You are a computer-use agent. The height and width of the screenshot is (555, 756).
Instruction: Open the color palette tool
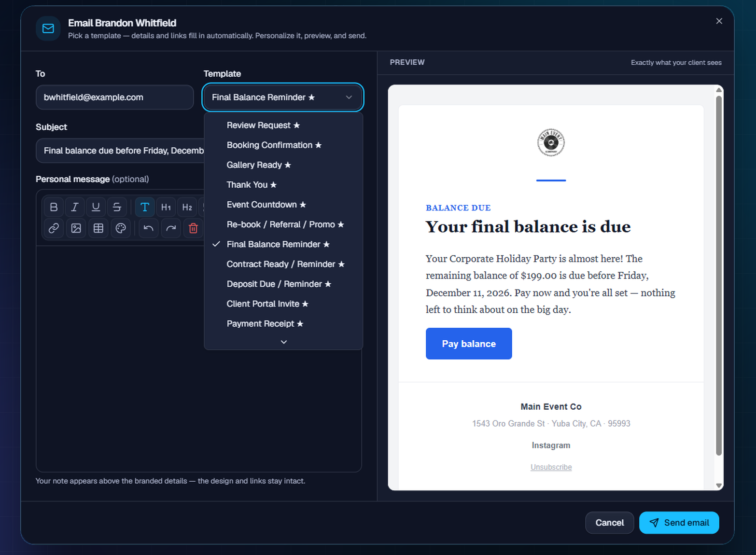121,228
